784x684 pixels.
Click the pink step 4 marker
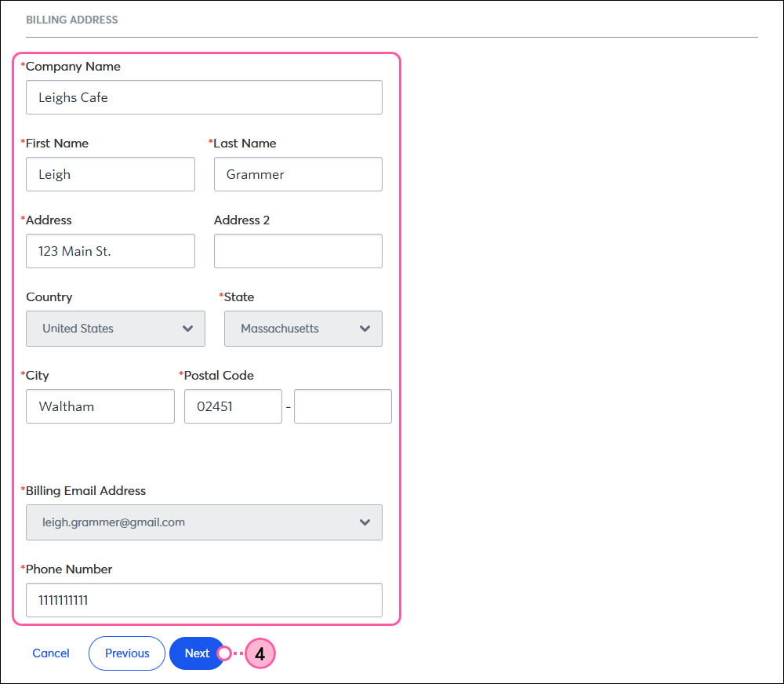tap(260, 653)
